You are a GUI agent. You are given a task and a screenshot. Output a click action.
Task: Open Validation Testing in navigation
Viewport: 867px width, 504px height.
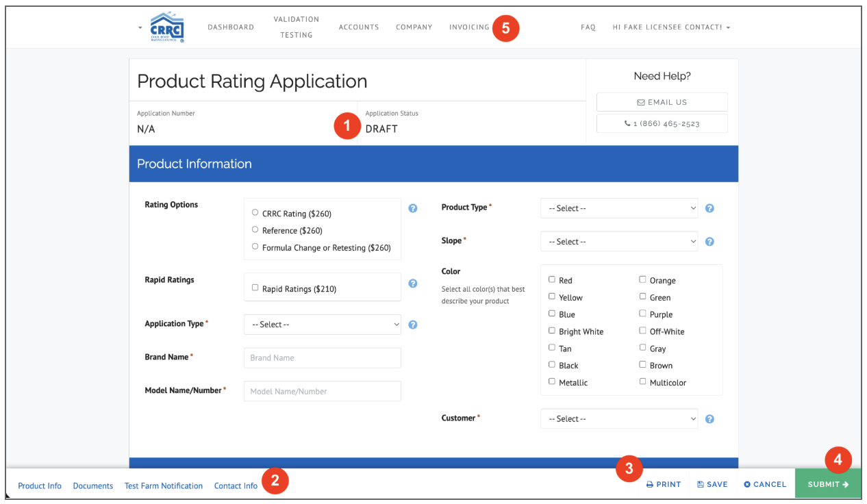click(x=297, y=27)
